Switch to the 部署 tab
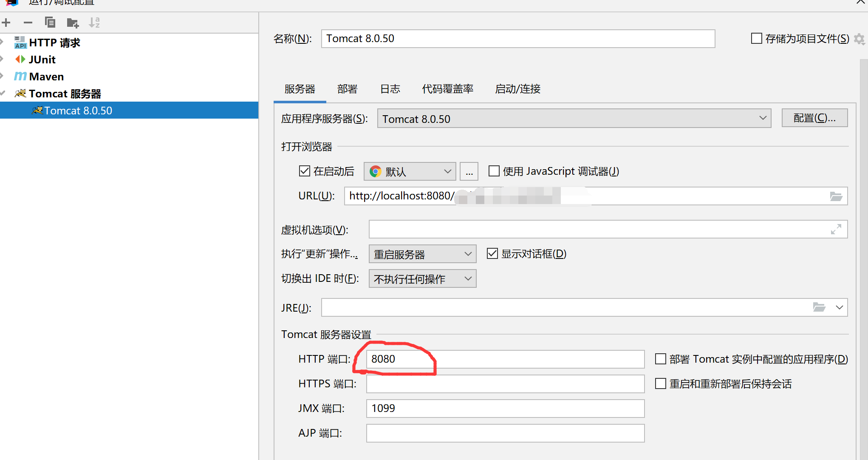The height and width of the screenshot is (460, 868). click(x=347, y=89)
